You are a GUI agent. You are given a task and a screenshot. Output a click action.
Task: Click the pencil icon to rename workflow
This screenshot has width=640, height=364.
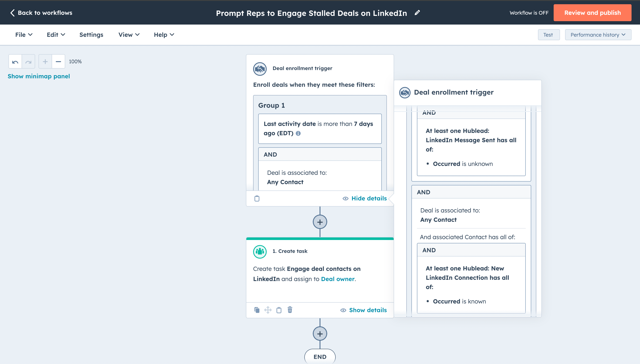(x=417, y=13)
